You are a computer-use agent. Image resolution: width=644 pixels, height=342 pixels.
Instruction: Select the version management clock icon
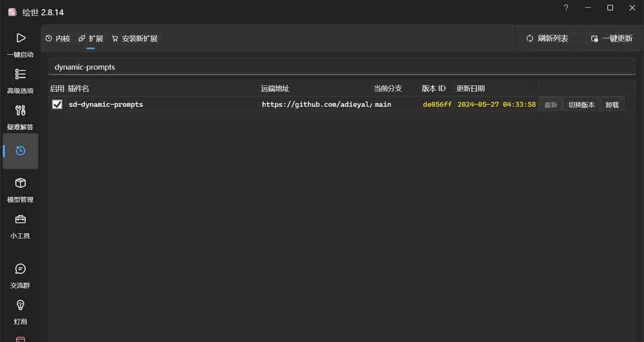pyautogui.click(x=20, y=151)
